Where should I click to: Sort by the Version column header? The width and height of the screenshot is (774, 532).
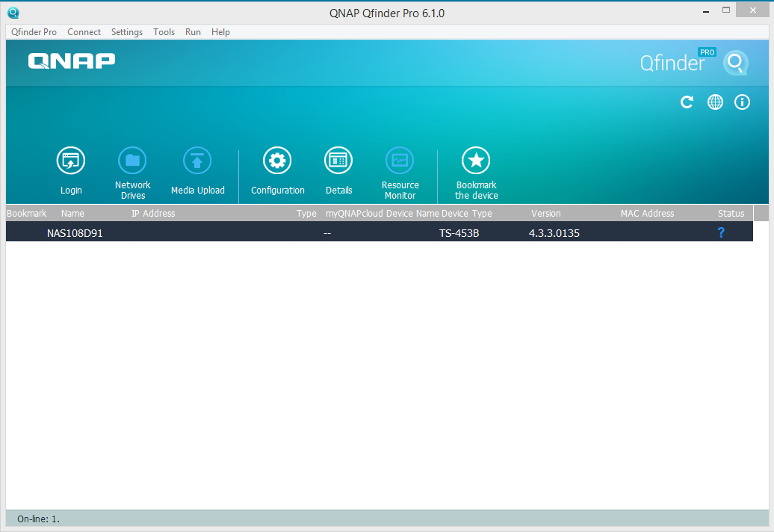click(546, 213)
